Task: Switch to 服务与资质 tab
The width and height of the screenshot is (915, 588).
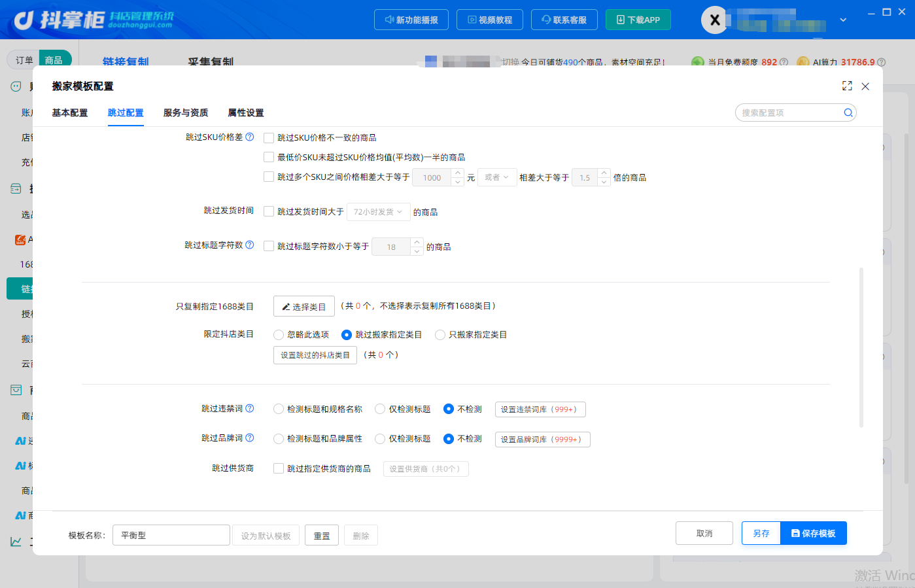Action: point(186,113)
